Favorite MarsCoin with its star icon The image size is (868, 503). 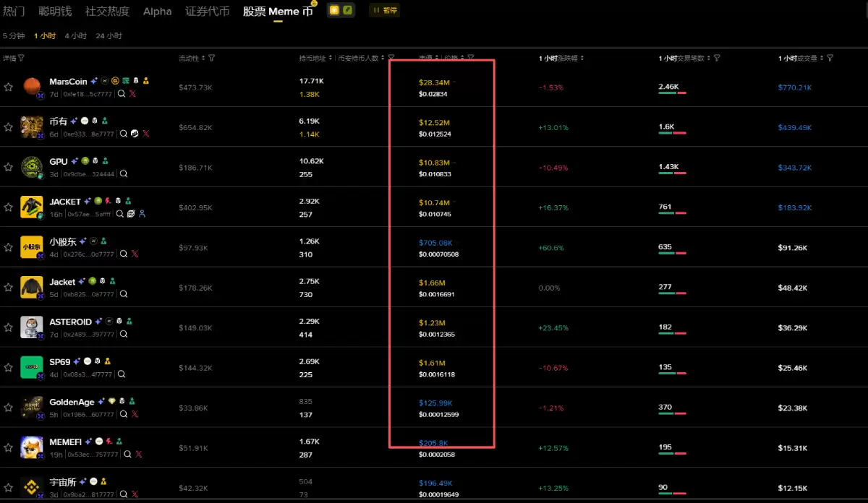(8, 87)
